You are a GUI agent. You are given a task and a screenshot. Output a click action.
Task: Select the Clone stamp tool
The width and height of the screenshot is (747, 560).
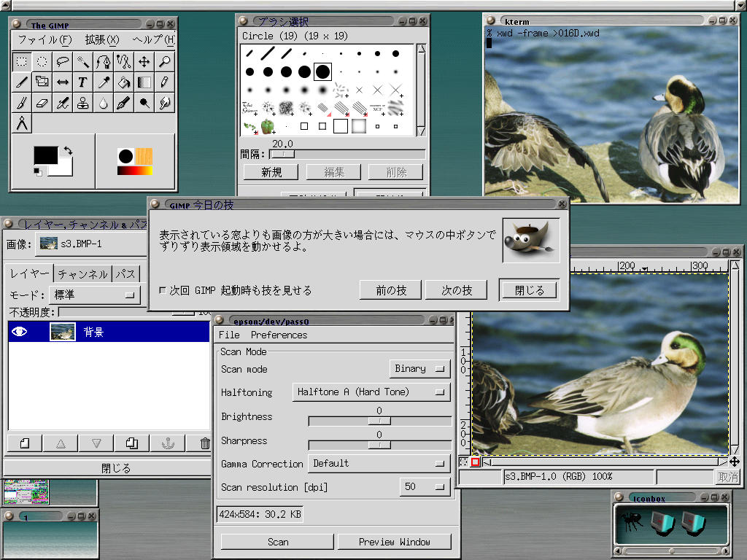tap(83, 102)
